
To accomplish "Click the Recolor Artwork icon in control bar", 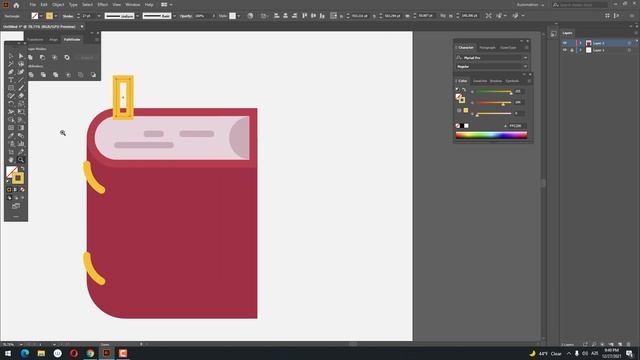I will pyautogui.click(x=250, y=16).
